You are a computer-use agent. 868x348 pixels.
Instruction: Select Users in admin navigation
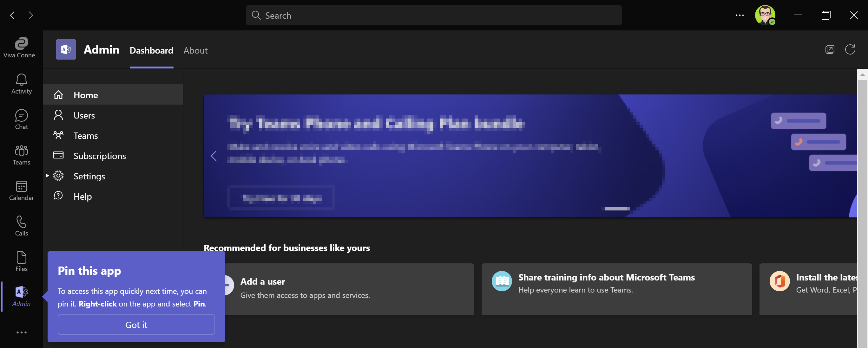click(84, 115)
